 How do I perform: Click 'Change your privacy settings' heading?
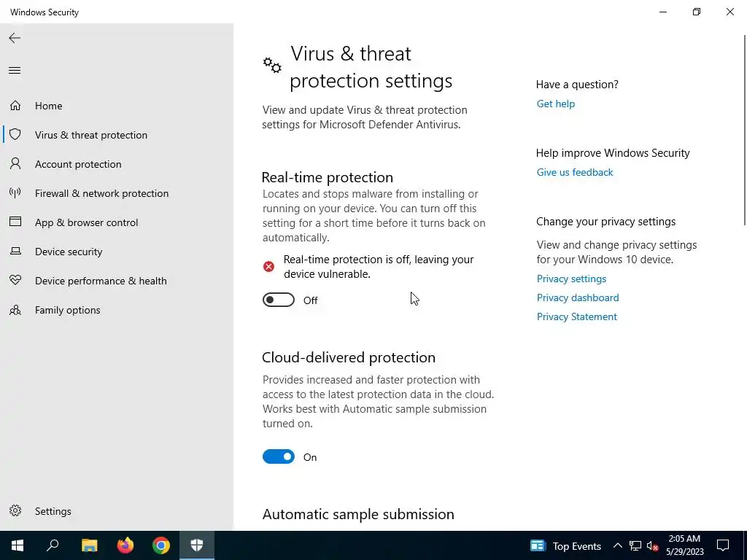pyautogui.click(x=605, y=222)
